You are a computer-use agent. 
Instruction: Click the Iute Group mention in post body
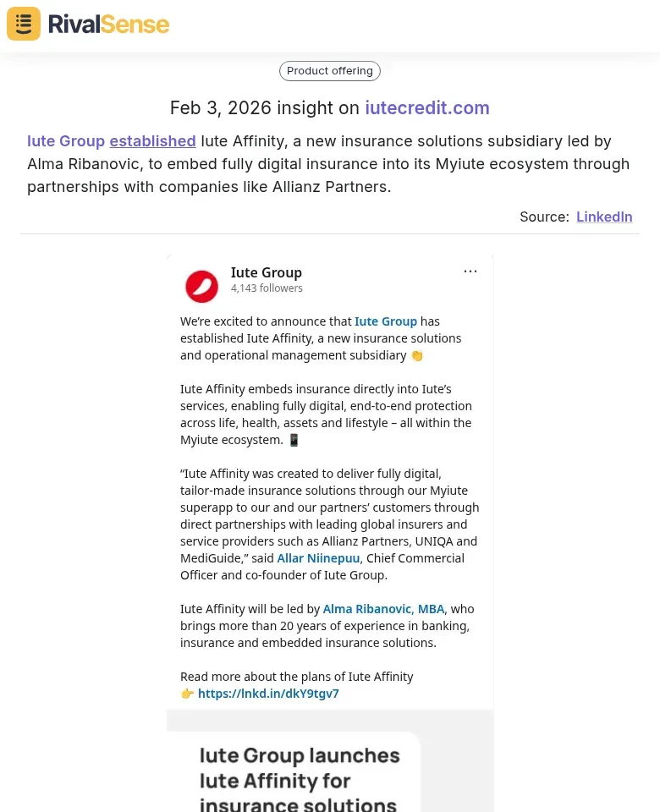386,321
